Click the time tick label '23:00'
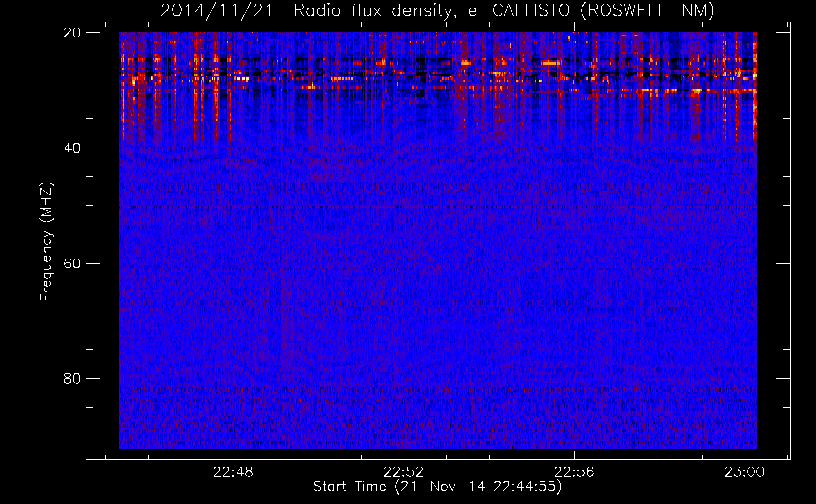Screen dimensions: 816x504 [744, 472]
